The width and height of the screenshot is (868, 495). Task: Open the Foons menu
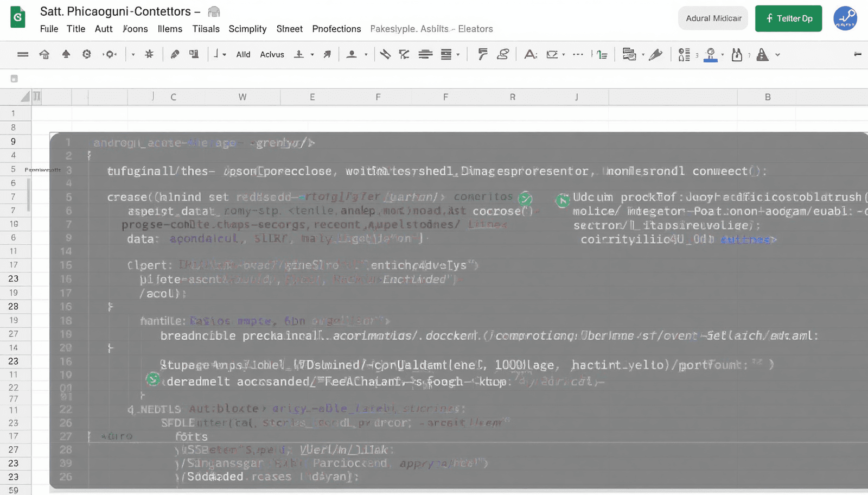(135, 29)
